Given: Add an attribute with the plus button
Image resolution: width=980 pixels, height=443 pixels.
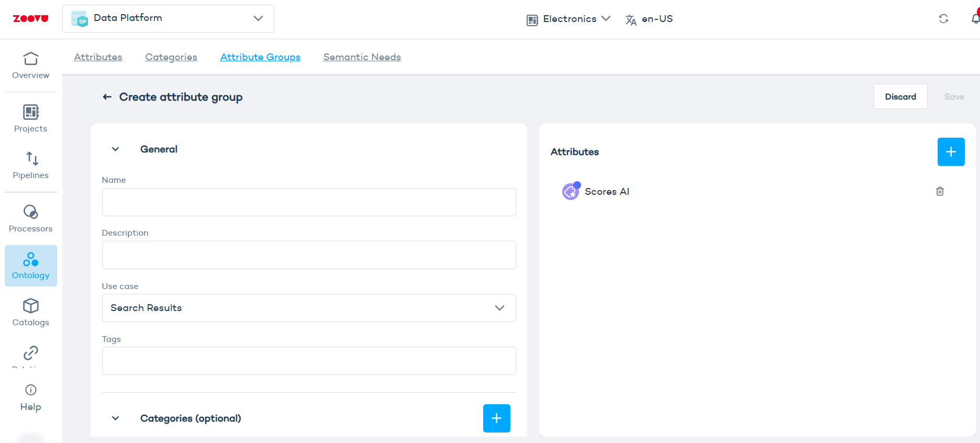Looking at the screenshot, I should (x=951, y=152).
